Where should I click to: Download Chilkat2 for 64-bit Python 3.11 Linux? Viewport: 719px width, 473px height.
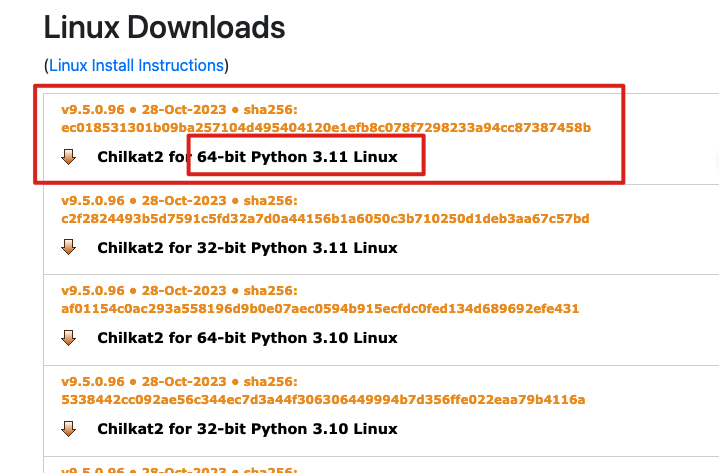[x=247, y=157]
